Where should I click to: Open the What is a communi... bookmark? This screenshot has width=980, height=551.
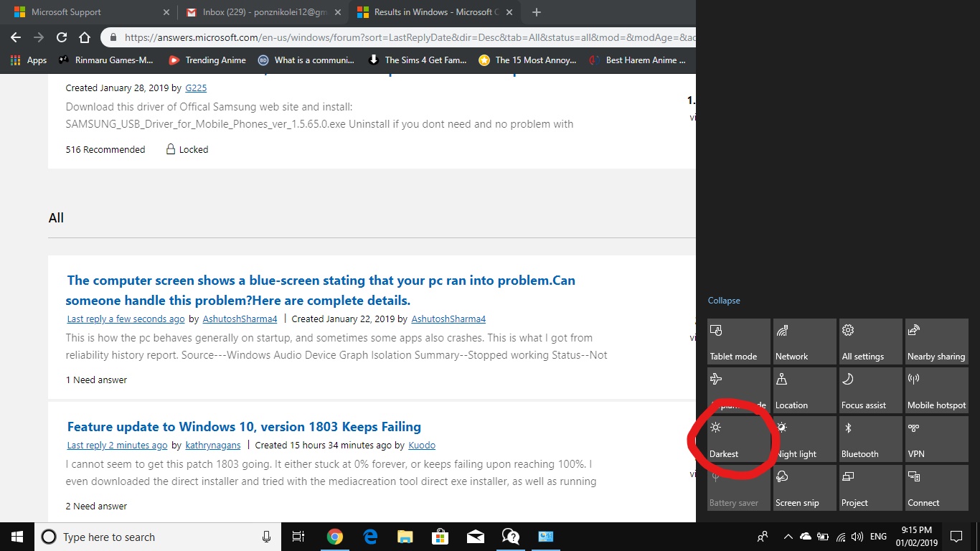[306, 60]
